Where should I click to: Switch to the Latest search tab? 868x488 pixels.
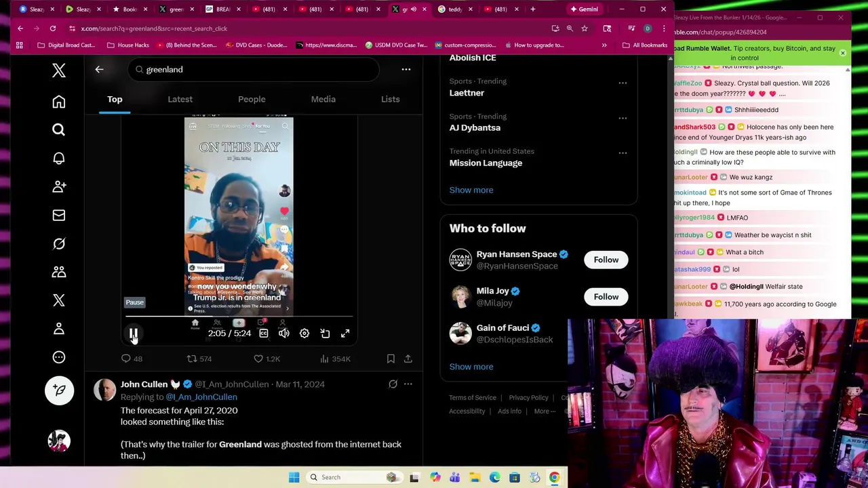180,99
